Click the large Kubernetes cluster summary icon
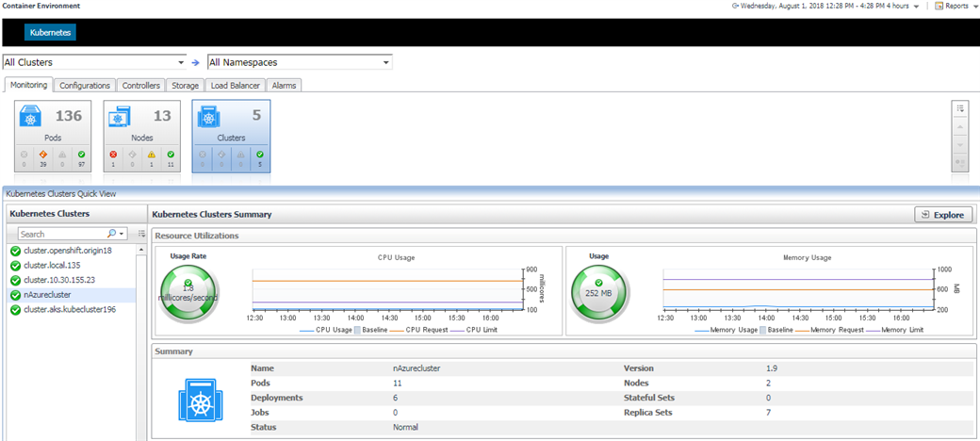 tap(200, 400)
